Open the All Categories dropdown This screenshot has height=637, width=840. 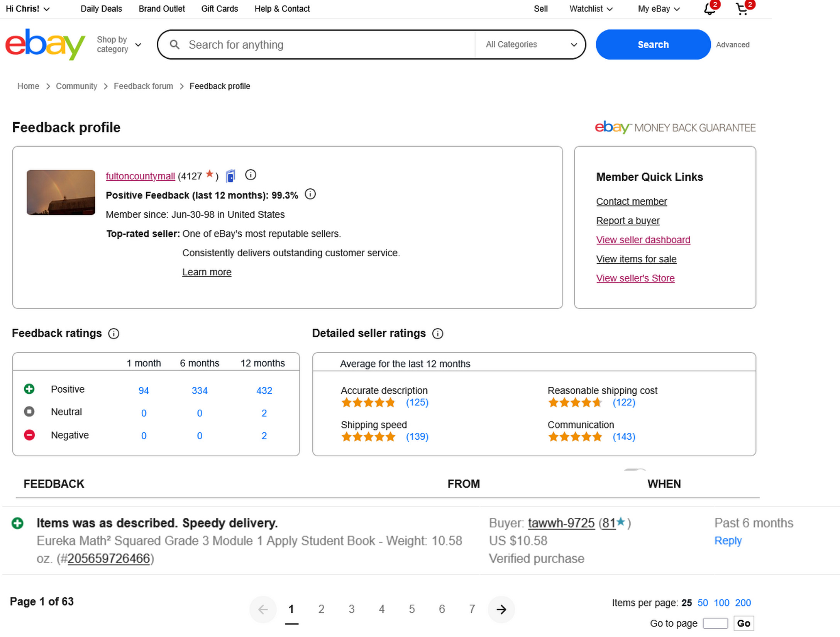(531, 44)
